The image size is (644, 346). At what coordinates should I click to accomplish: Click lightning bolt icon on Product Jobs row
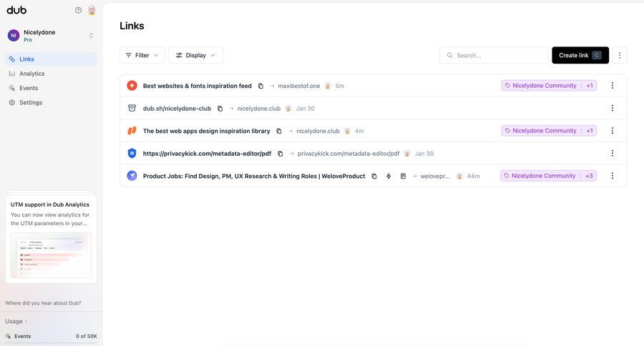tap(389, 176)
